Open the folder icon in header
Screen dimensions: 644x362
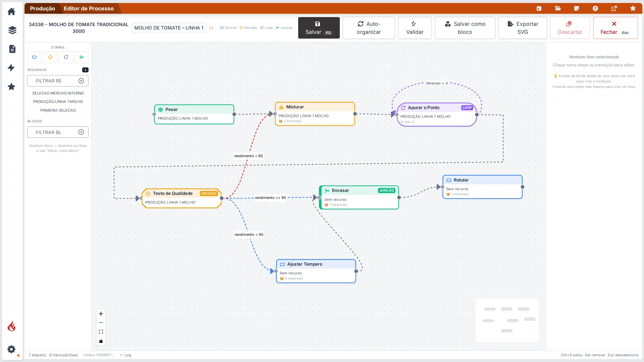click(x=558, y=8)
